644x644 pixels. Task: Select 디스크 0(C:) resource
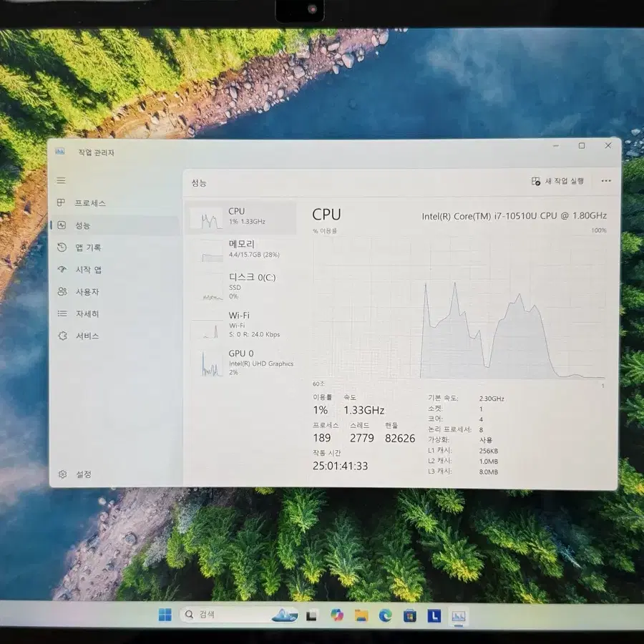[241, 286]
